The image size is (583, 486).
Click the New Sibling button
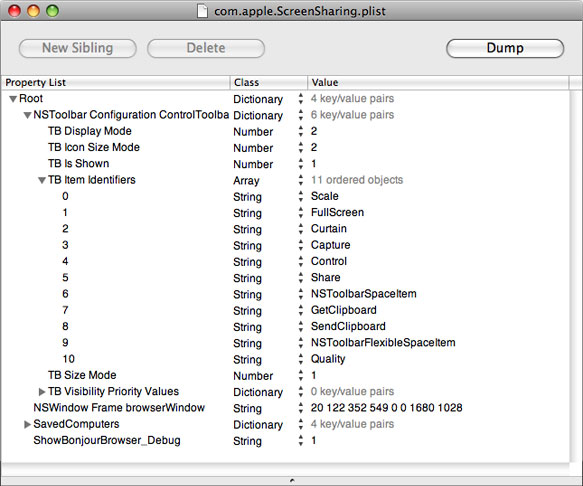pyautogui.click(x=78, y=48)
